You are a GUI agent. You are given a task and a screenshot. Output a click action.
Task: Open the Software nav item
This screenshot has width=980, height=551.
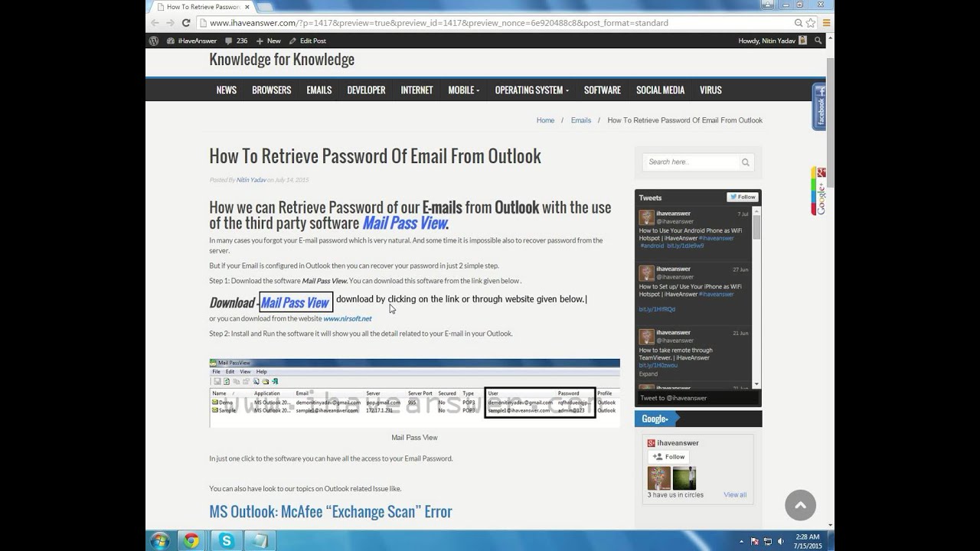[x=603, y=90]
